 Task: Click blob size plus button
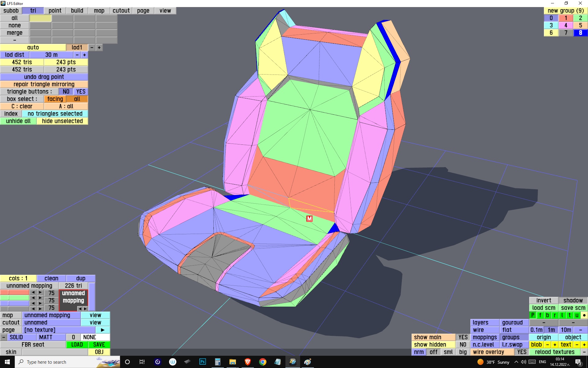pyautogui.click(x=555, y=345)
